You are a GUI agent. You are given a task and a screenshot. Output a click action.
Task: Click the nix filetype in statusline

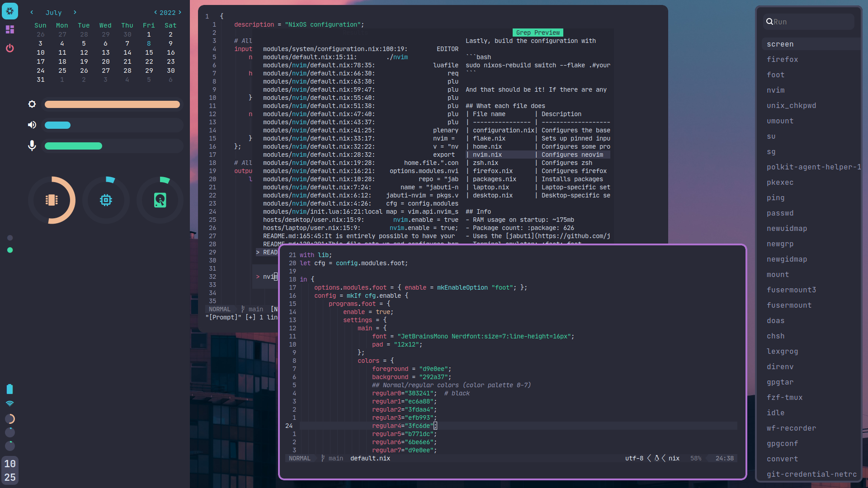point(674,458)
